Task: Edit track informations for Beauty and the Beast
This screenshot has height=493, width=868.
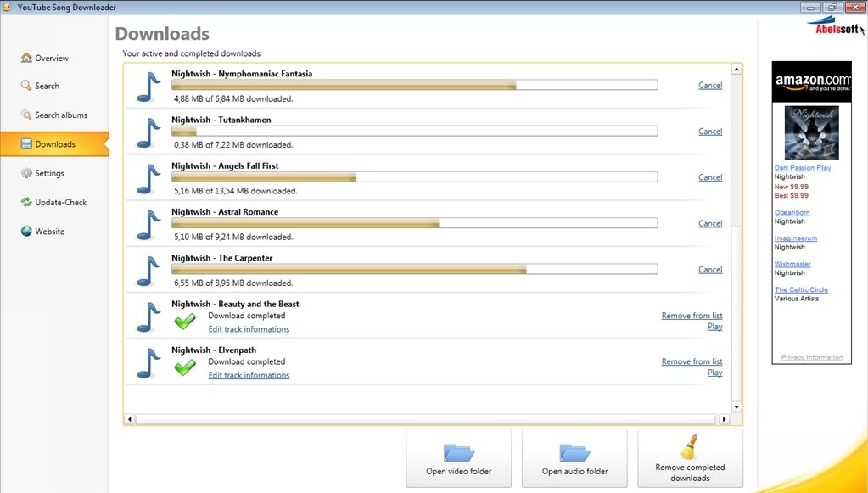Action: point(249,328)
